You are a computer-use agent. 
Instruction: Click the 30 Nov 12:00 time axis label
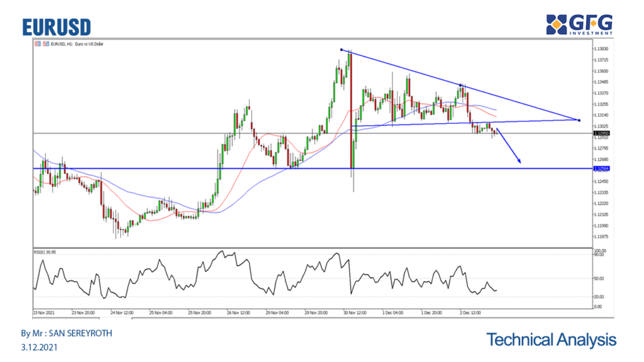[353, 311]
